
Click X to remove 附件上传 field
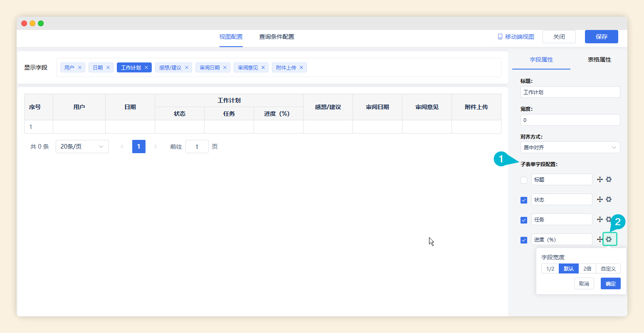pyautogui.click(x=301, y=67)
